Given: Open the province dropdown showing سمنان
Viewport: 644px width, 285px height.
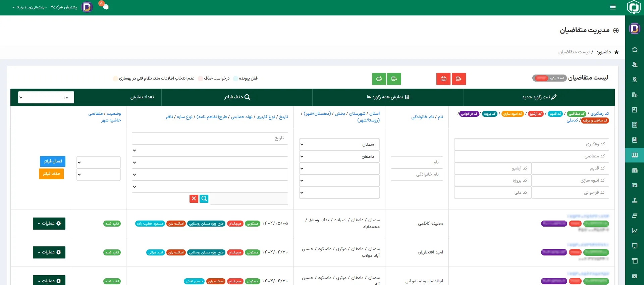Looking at the screenshot, I should click(339, 144).
